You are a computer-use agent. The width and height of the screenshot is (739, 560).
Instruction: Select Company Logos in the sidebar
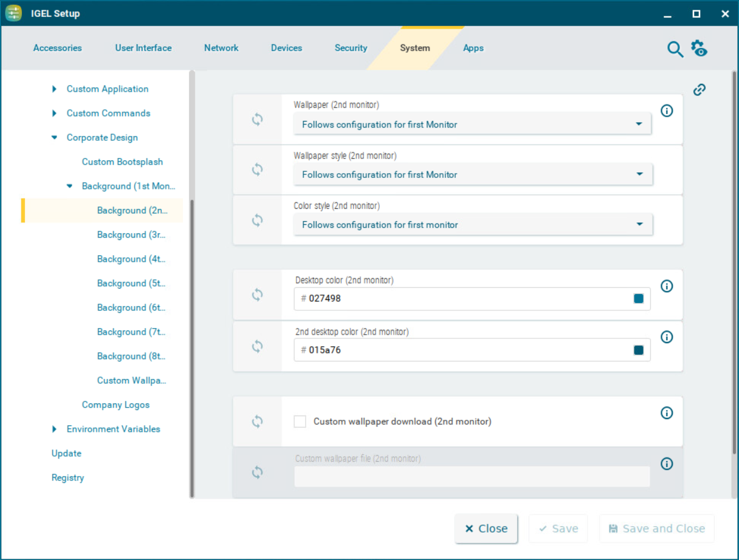click(x=115, y=405)
